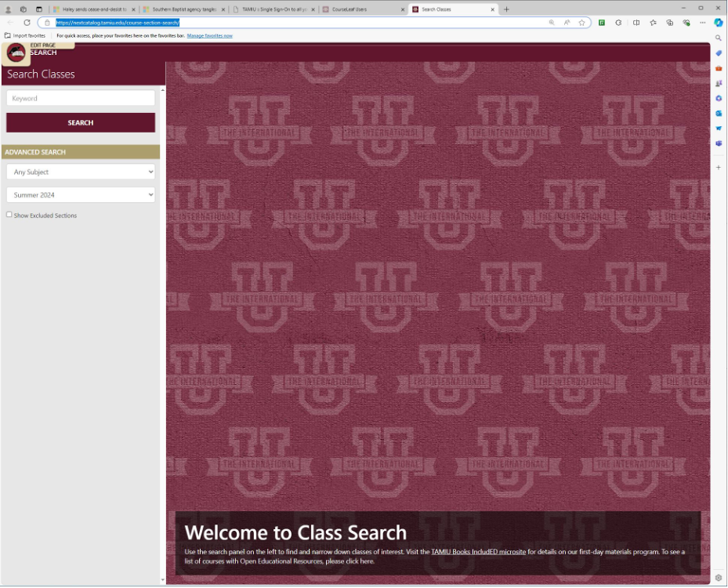728x588 pixels.
Task: Open the tab actions menu icon
Action: 39,9
